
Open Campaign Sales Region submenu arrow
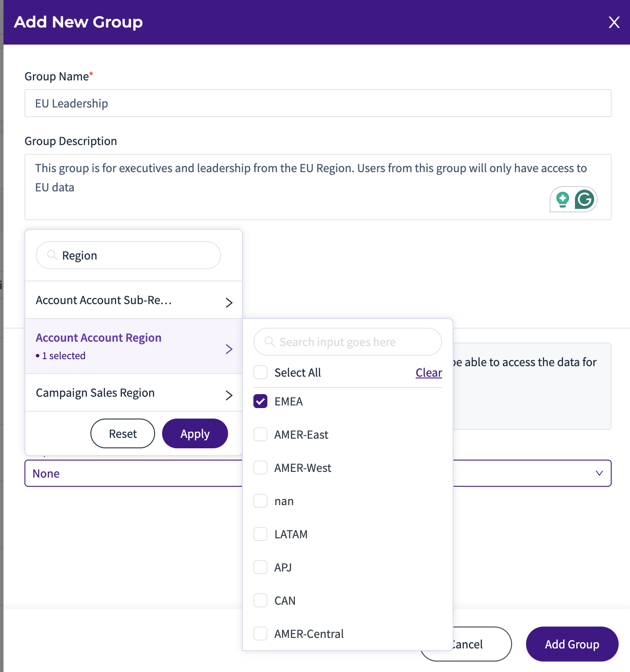[229, 395]
